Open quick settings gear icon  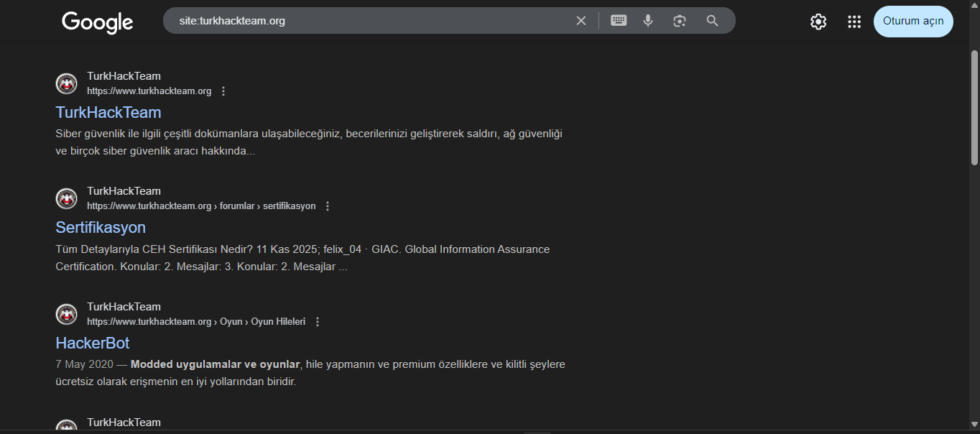pyautogui.click(x=818, y=22)
